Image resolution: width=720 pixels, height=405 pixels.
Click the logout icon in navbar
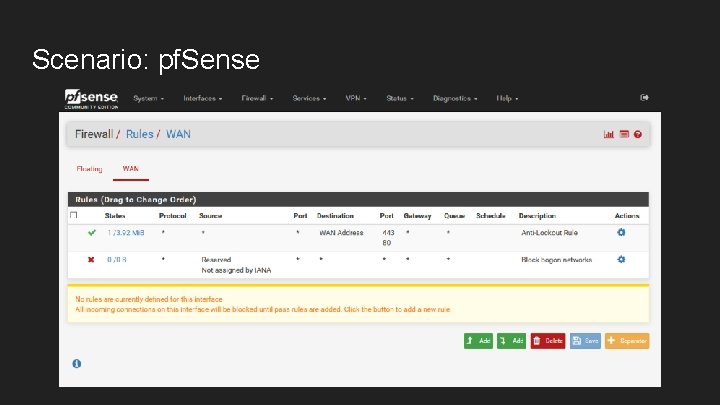tap(644, 97)
